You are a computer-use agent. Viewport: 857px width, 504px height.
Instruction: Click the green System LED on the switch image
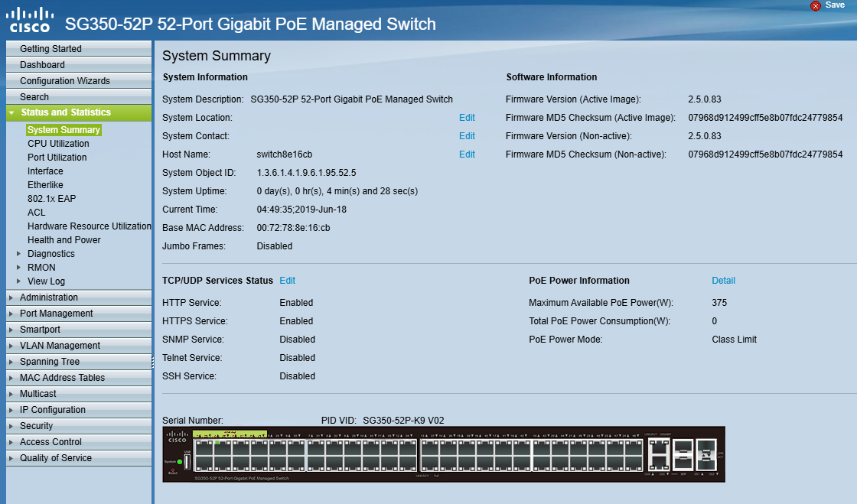[180, 462]
